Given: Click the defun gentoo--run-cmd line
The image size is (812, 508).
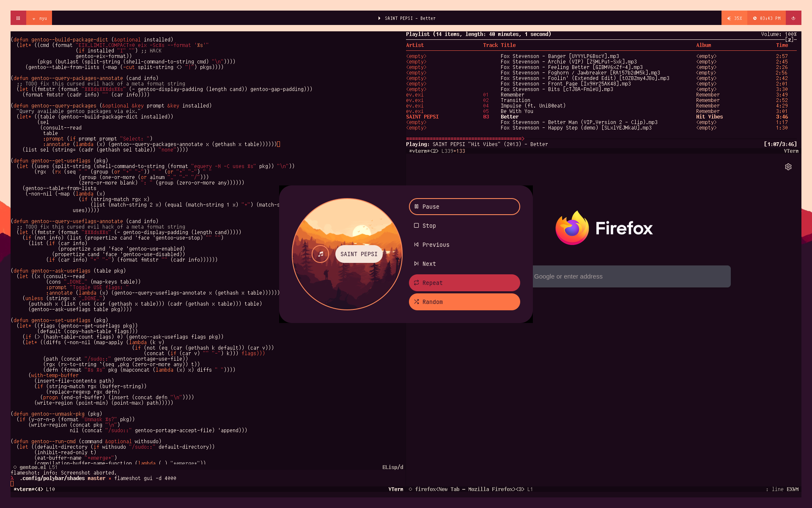Looking at the screenshot, I should pyautogui.click(x=86, y=442).
